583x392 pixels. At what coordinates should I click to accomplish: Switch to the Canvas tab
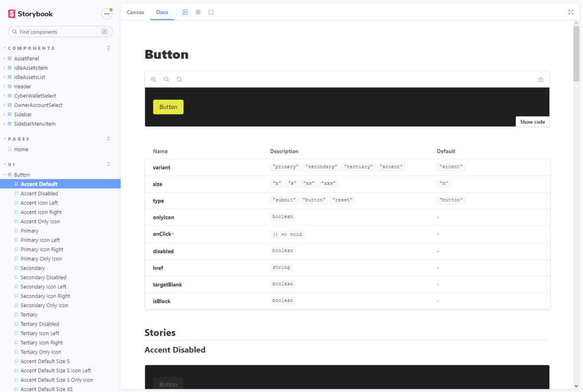pyautogui.click(x=135, y=12)
